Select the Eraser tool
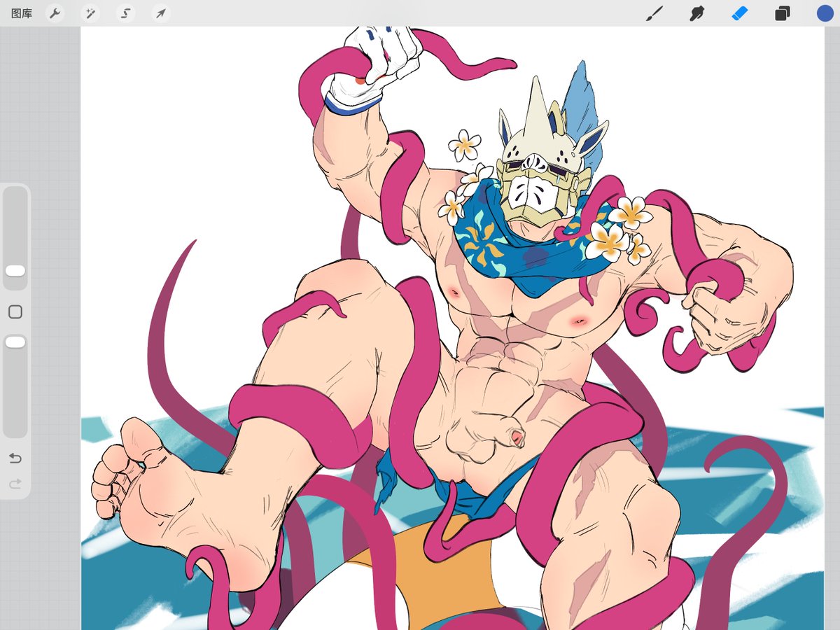Screen dimensions: 840x630 [x=740, y=13]
